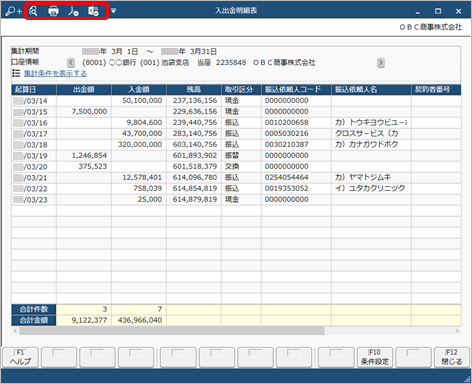Click the 出金額 column header

pos(84,90)
